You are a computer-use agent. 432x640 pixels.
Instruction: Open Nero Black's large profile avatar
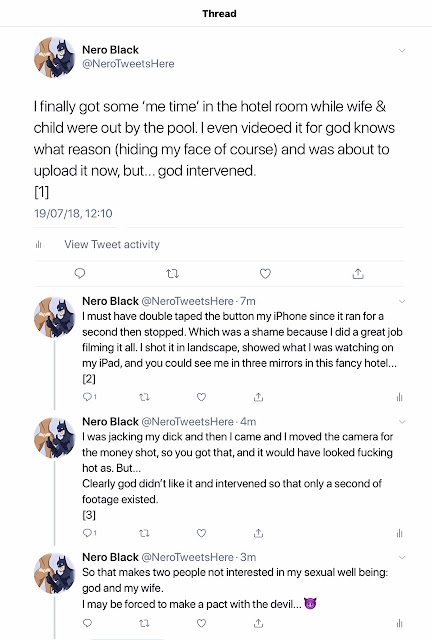coord(54,57)
